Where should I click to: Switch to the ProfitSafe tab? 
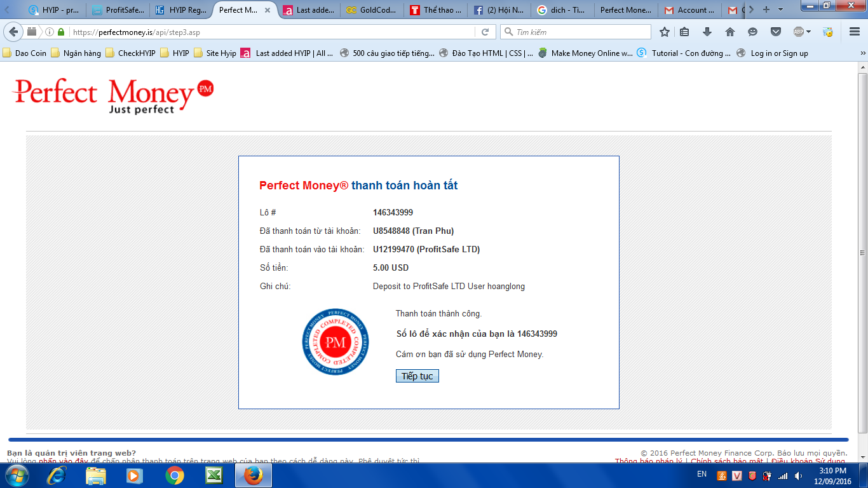pyautogui.click(x=118, y=10)
